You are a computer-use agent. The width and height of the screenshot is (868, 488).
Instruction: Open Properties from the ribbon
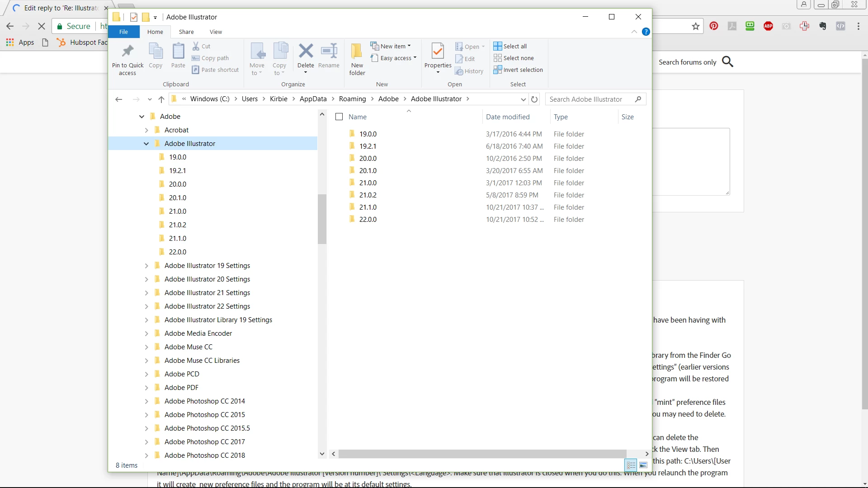pyautogui.click(x=437, y=52)
